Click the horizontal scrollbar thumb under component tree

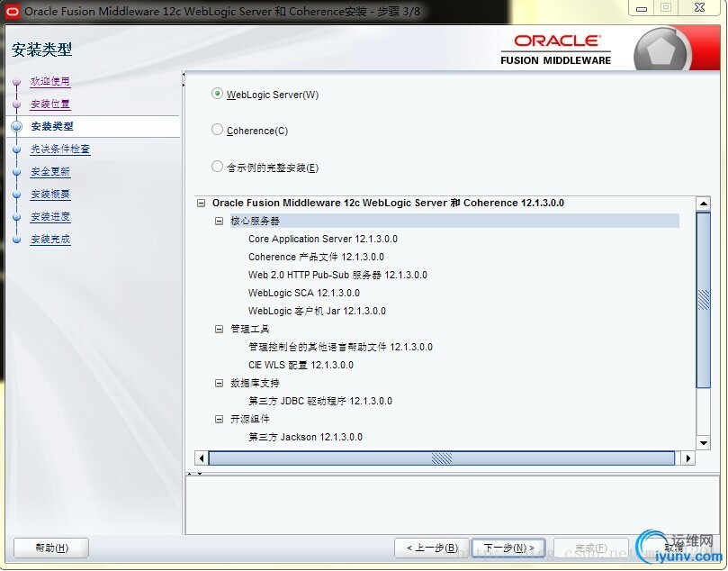[442, 458]
